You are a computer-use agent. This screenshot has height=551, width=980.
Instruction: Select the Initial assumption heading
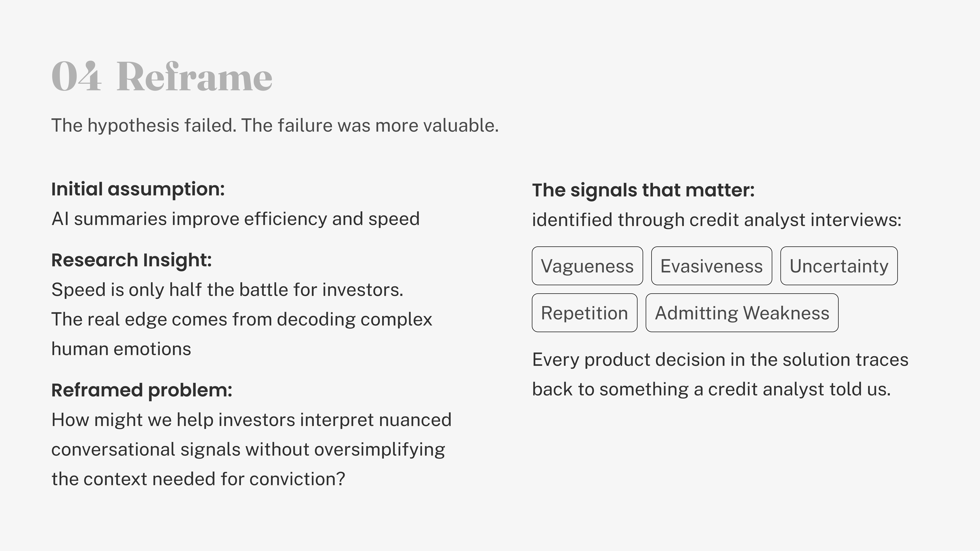138,189
